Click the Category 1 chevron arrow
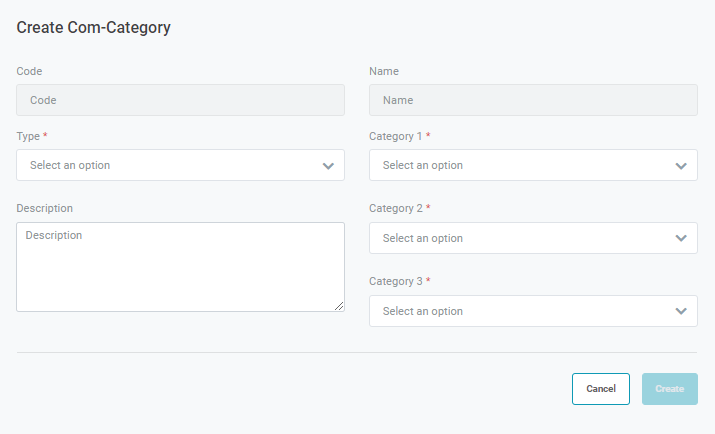The image size is (715, 434). (681, 166)
